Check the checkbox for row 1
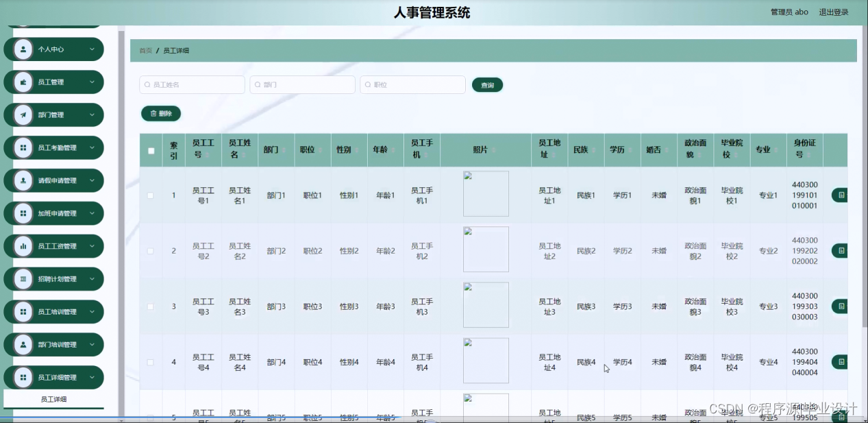 (151, 195)
